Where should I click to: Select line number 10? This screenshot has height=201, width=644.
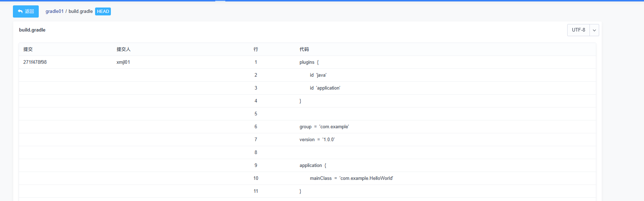tap(256, 178)
